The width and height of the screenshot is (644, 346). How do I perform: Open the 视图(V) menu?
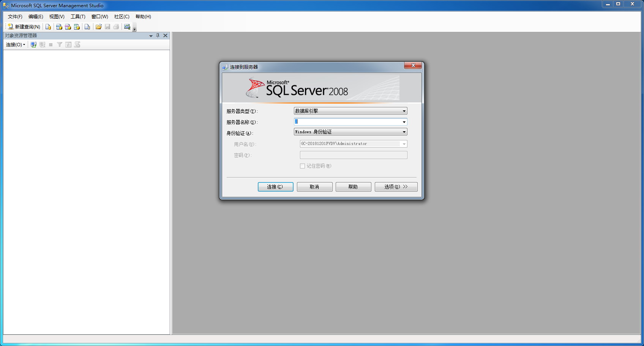point(57,17)
